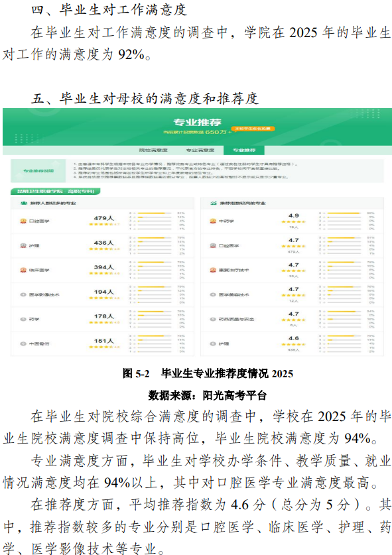Click the gold medal in the 4.9 row

click(x=213, y=221)
